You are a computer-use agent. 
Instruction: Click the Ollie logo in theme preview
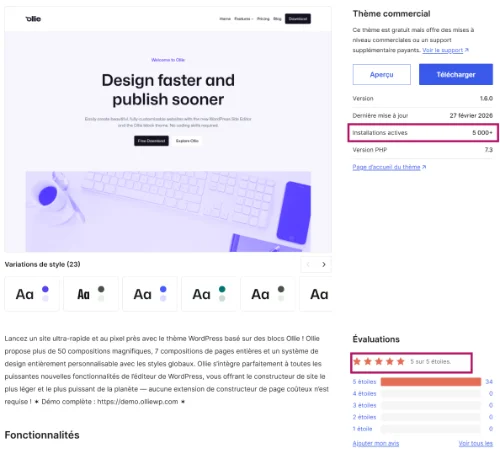[33, 19]
